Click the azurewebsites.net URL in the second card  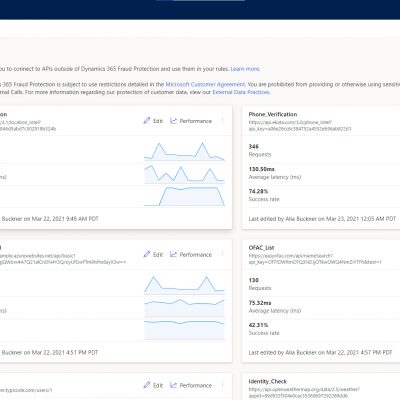63,259
